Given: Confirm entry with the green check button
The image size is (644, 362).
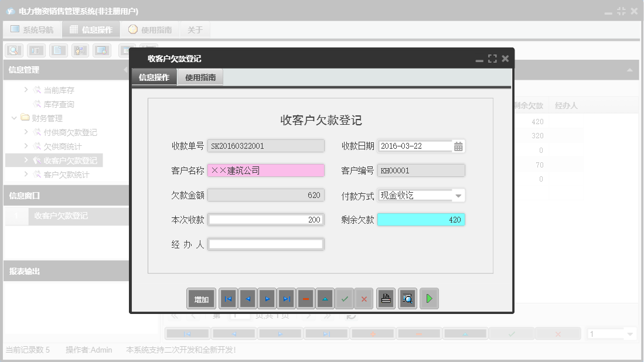Looking at the screenshot, I should point(345,298).
